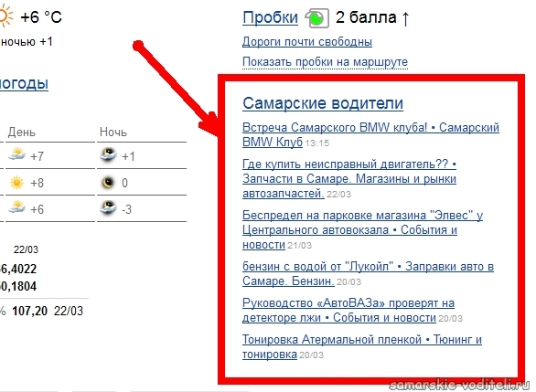The image size is (536, 392).
Task: Click cloudy moon icon next to -3
Action: 108,207
